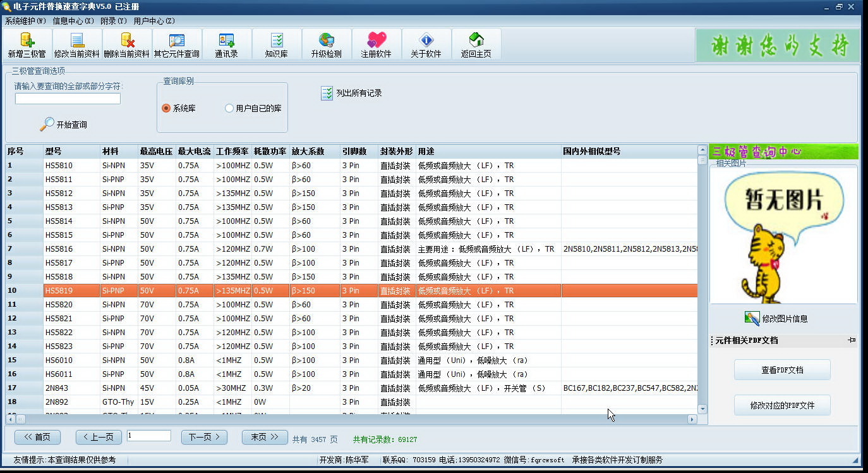This screenshot has height=473, width=868.
Task: Open the 系统维护(W) menu
Action: pos(26,21)
